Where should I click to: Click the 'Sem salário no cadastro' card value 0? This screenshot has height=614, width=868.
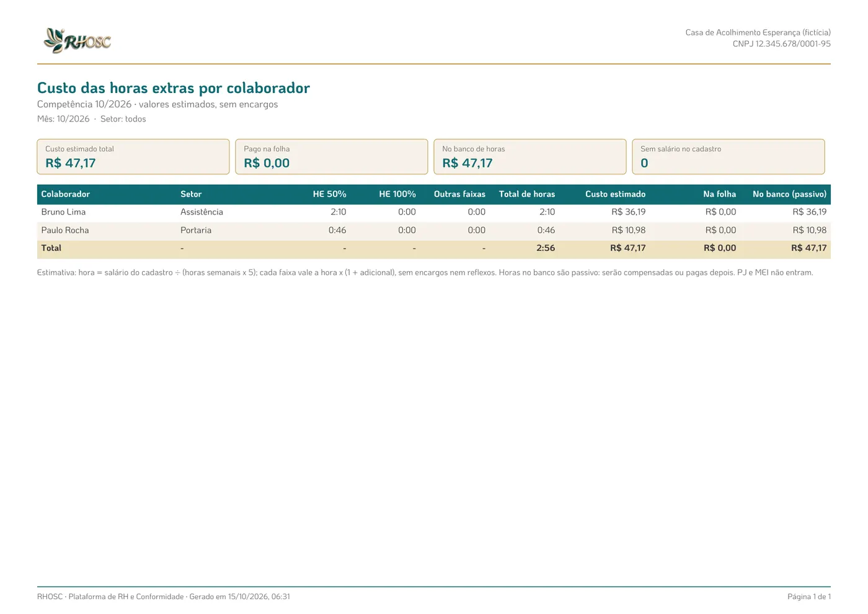(x=644, y=163)
